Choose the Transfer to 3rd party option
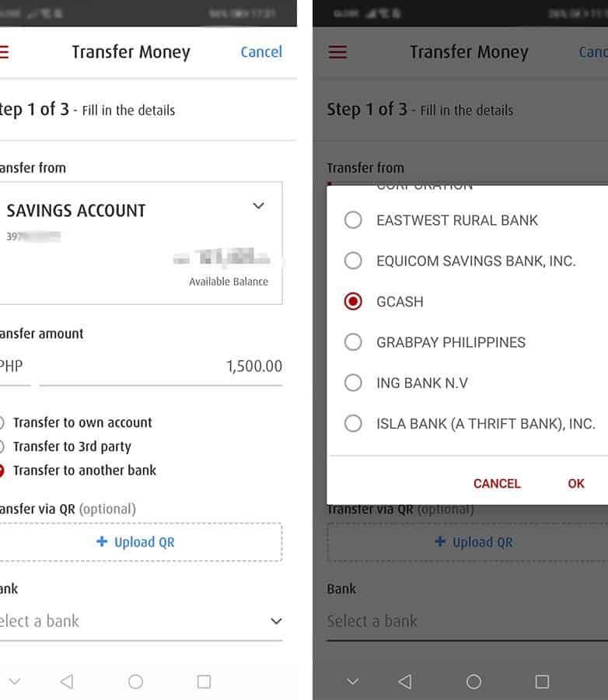 [x=72, y=446]
